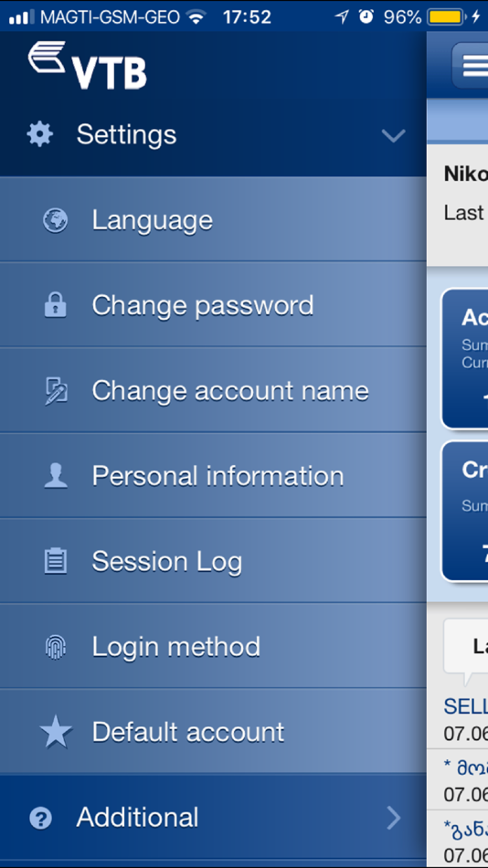
Task: Expand Additional using the right chevron
Action: pyautogui.click(x=393, y=818)
